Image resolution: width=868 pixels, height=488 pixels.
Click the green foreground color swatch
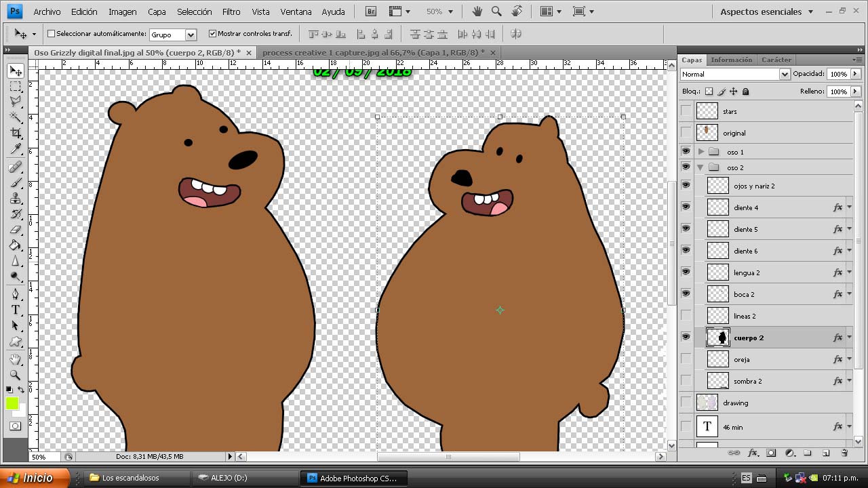(12, 403)
